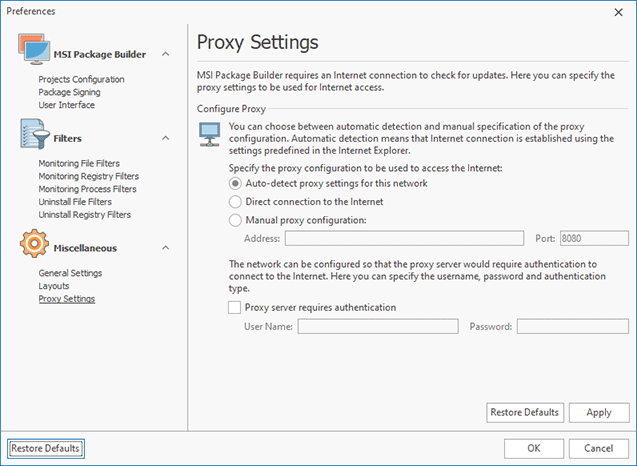Viewport: 637px width, 466px height.
Task: Click the network computer icon in Configure Proxy
Action: pos(210,134)
